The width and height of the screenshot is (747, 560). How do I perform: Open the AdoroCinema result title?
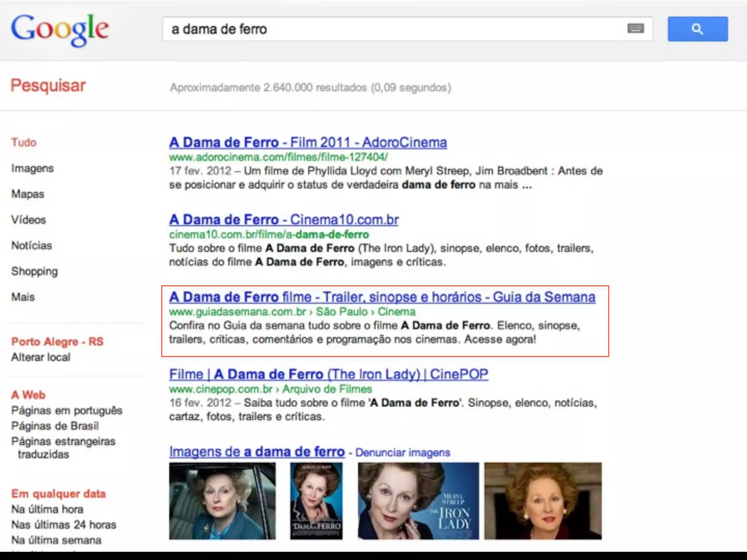[x=308, y=143]
